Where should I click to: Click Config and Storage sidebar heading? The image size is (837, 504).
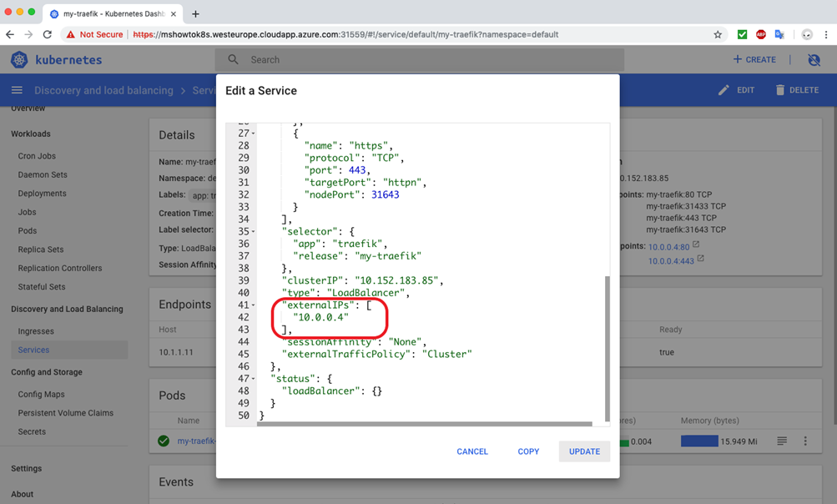tap(47, 371)
